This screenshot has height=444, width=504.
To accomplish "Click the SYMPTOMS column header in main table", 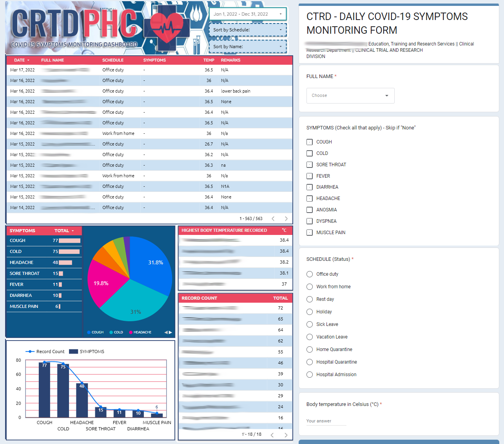I will tap(154, 60).
